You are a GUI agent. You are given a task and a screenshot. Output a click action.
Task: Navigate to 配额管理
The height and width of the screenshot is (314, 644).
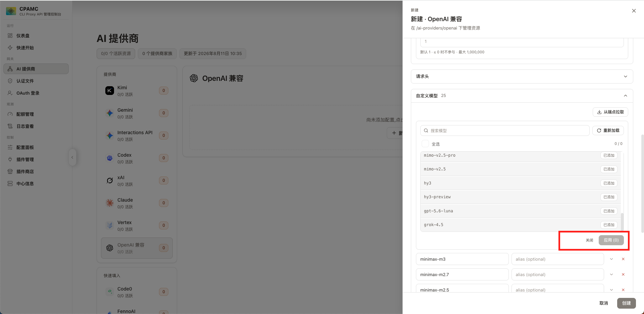[36, 114]
